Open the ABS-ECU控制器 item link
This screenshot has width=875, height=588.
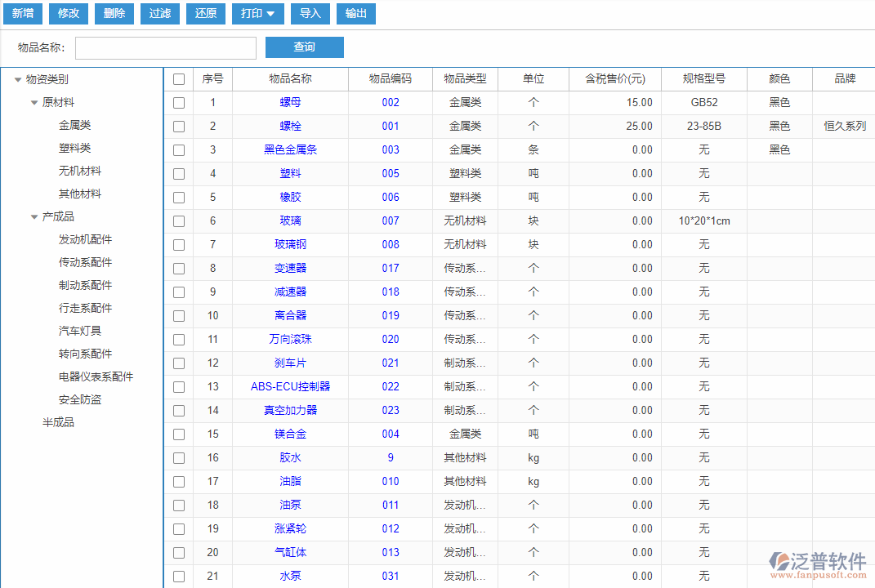point(290,387)
